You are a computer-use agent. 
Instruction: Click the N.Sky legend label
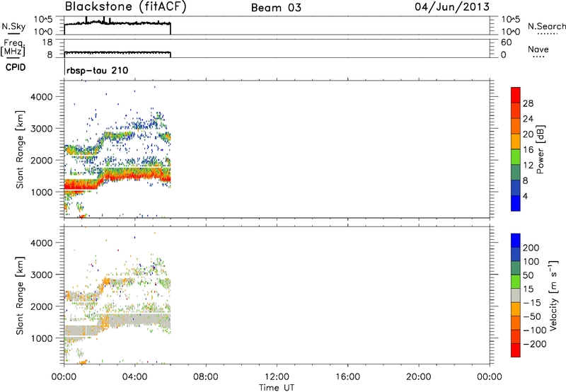coord(13,26)
